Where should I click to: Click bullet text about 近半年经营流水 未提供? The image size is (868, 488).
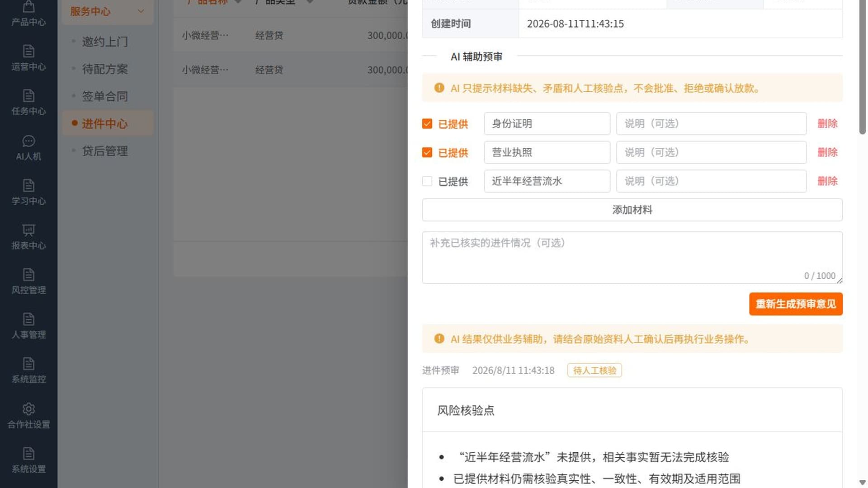click(591, 457)
